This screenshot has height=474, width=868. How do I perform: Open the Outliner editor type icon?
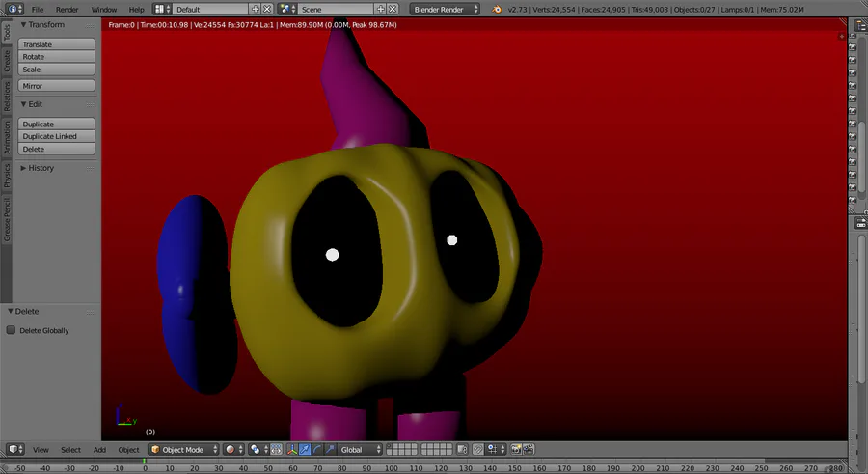(x=861, y=26)
